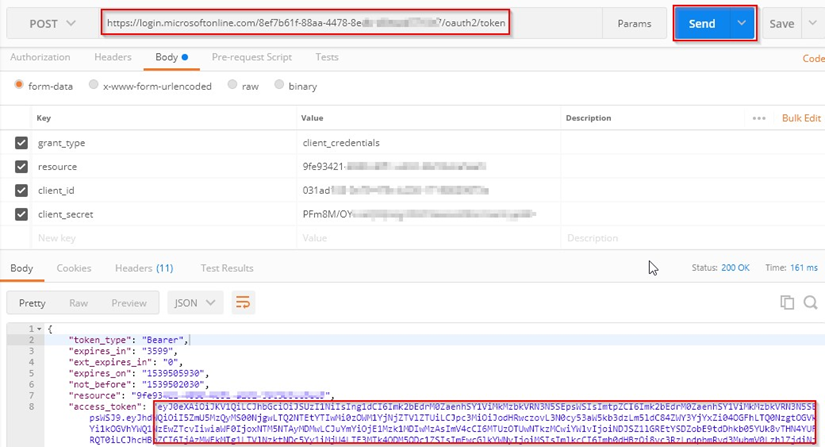Uncheck the grant_type parameter checkbox
825x447 pixels.
click(21, 143)
